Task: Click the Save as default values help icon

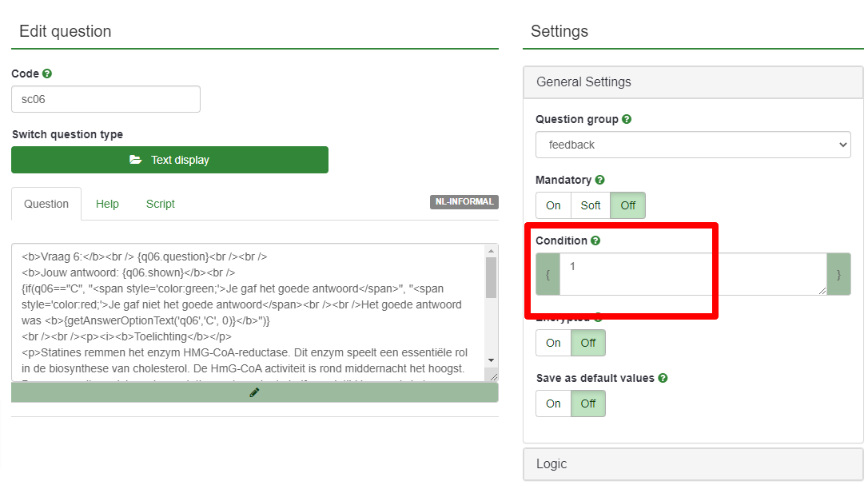Action: (x=663, y=378)
